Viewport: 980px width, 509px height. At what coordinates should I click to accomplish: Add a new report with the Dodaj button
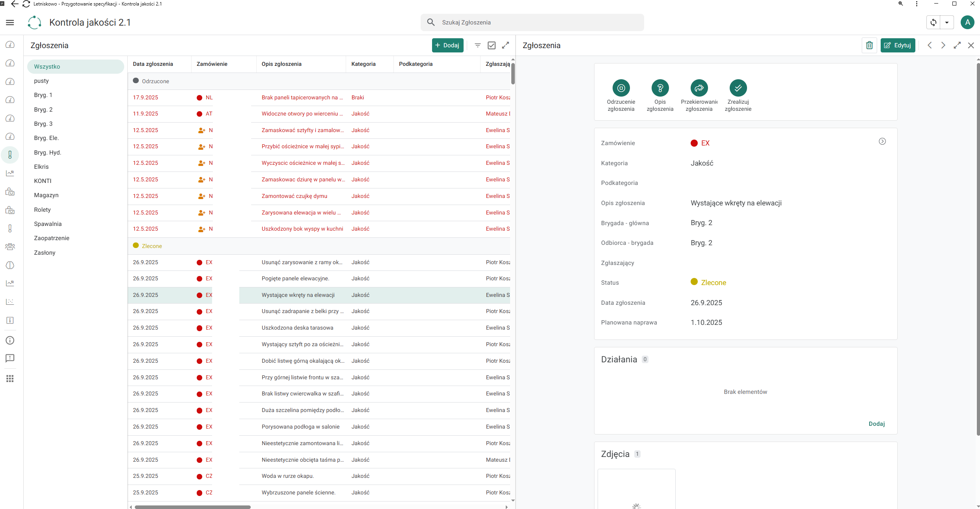[447, 45]
